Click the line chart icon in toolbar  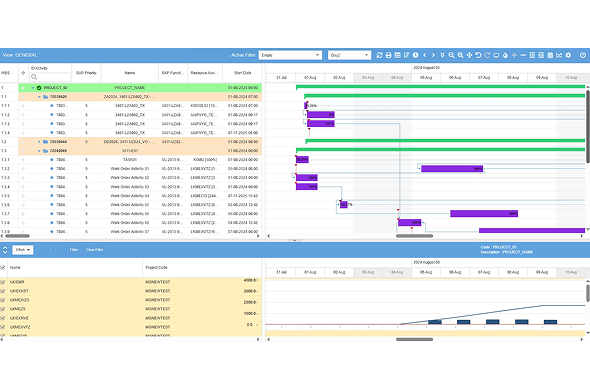(559, 55)
